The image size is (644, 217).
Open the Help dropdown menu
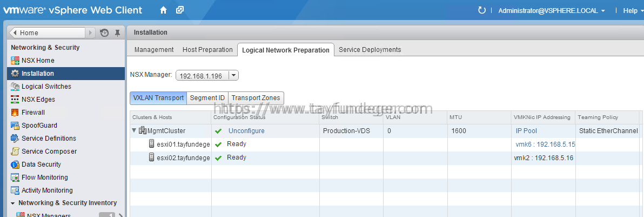tap(633, 11)
